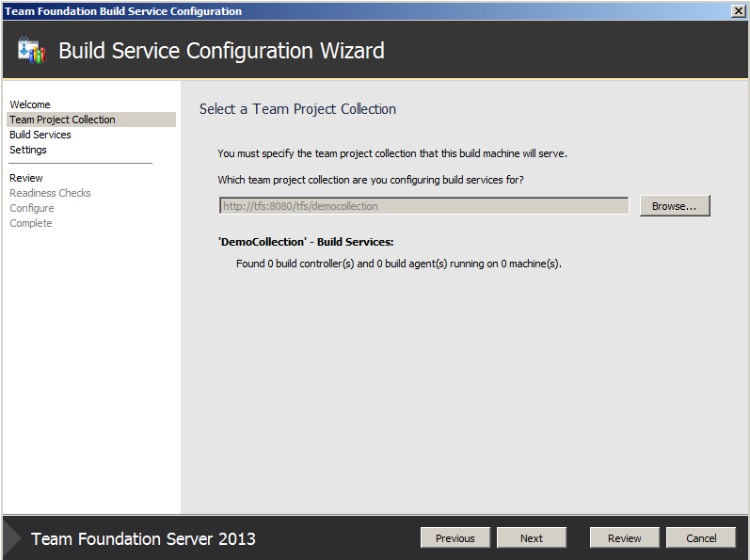Click Readiness Checks in the sidebar
The height and width of the screenshot is (560, 750).
point(50,193)
